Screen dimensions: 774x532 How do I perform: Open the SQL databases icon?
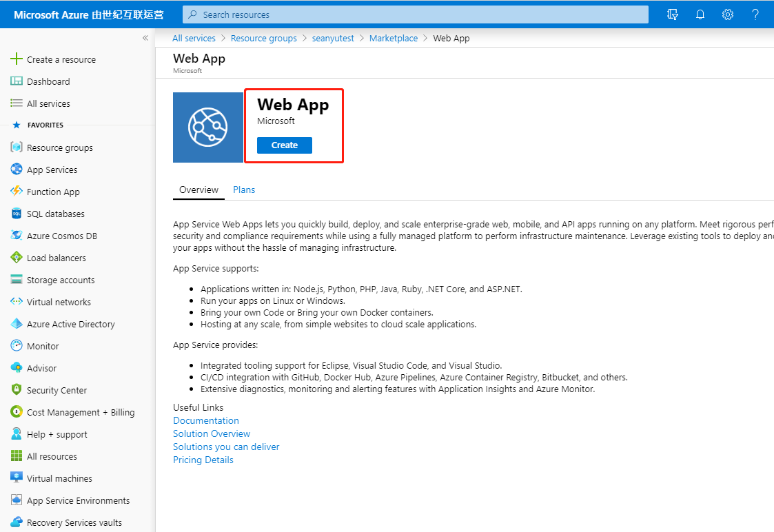pyautogui.click(x=17, y=213)
